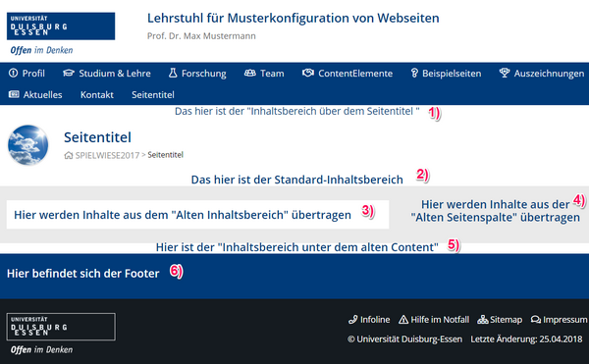The width and height of the screenshot is (589, 364).
Task: Click the home icon in the breadcrumb
Action: 69,155
